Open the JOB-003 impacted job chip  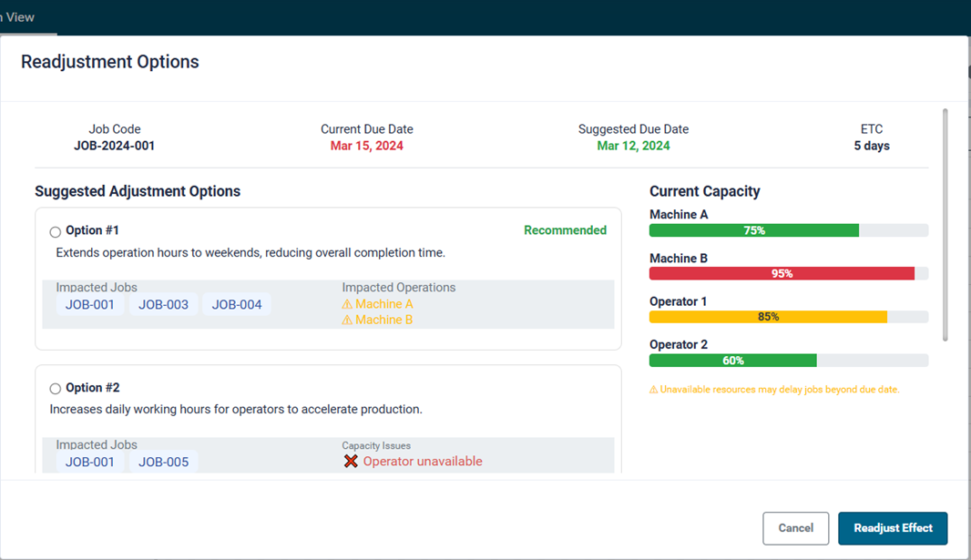[x=163, y=305]
